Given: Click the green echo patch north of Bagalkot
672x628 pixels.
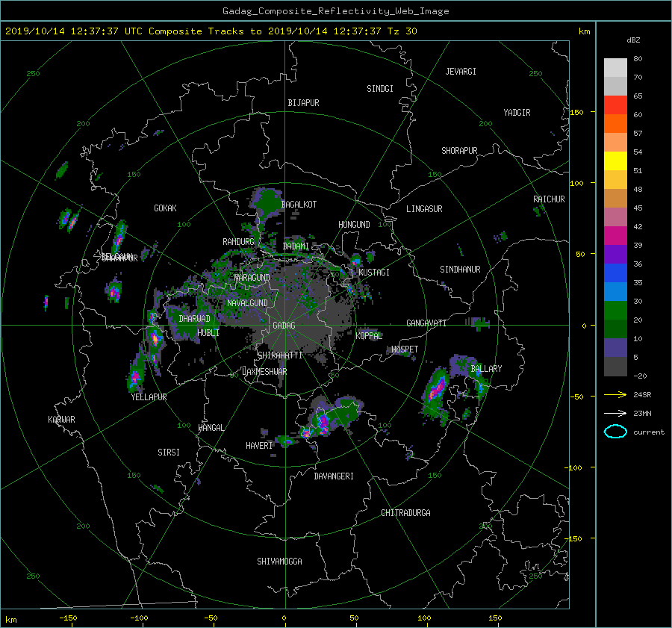Looking at the screenshot, I should click(x=267, y=201).
